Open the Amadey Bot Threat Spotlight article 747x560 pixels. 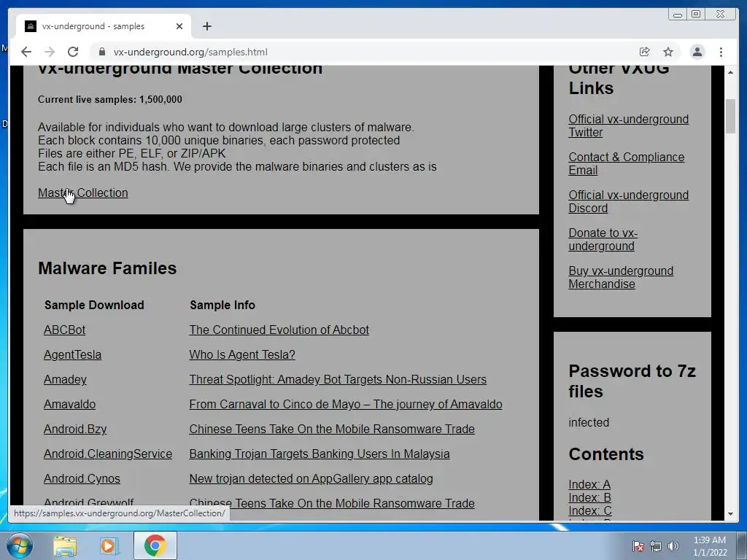(x=338, y=379)
